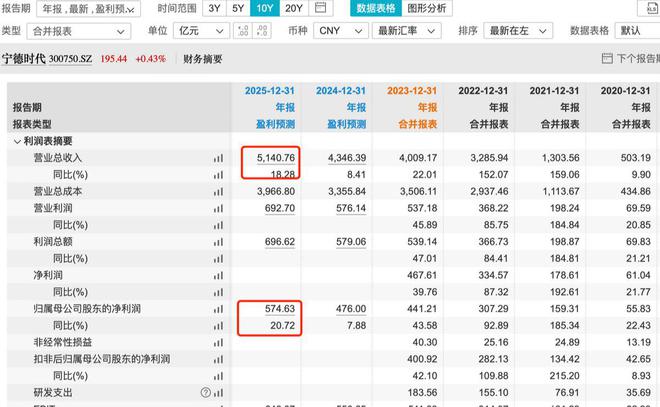The height and width of the screenshot is (407, 660).
Task: Click 2023 R&D expense cell 183.56
Action: [x=422, y=393]
